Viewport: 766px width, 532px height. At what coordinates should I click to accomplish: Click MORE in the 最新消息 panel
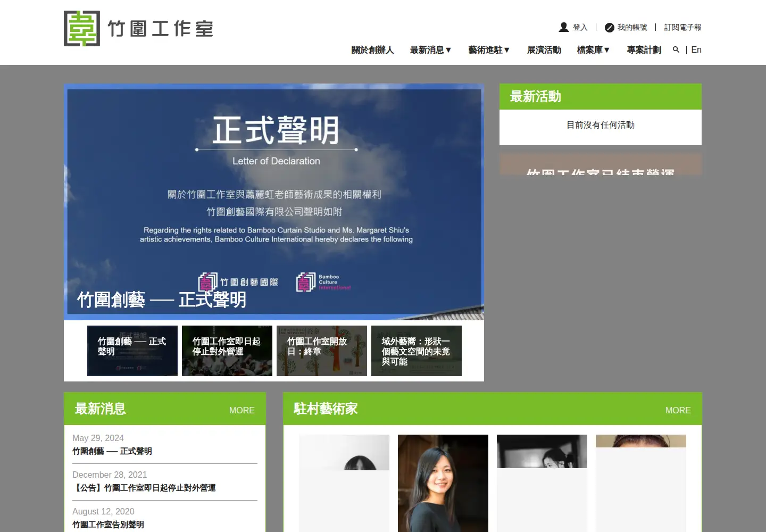pos(242,410)
